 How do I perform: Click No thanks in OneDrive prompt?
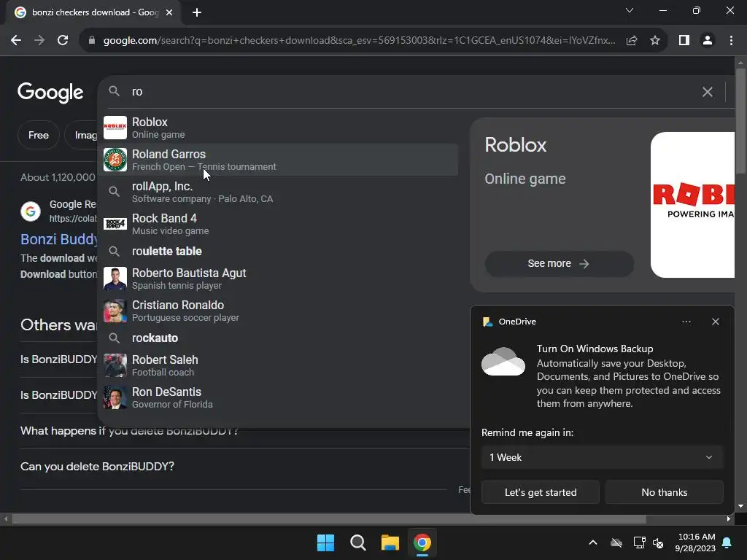[664, 492]
